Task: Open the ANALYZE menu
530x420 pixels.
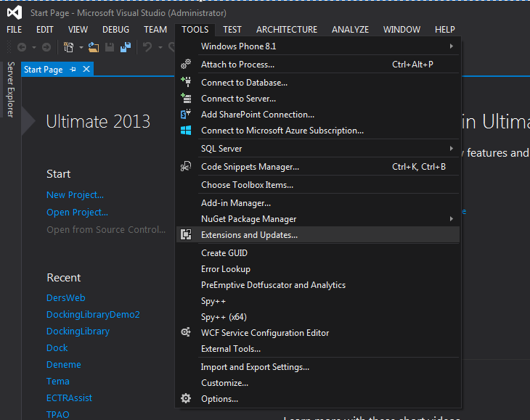Action: click(350, 30)
